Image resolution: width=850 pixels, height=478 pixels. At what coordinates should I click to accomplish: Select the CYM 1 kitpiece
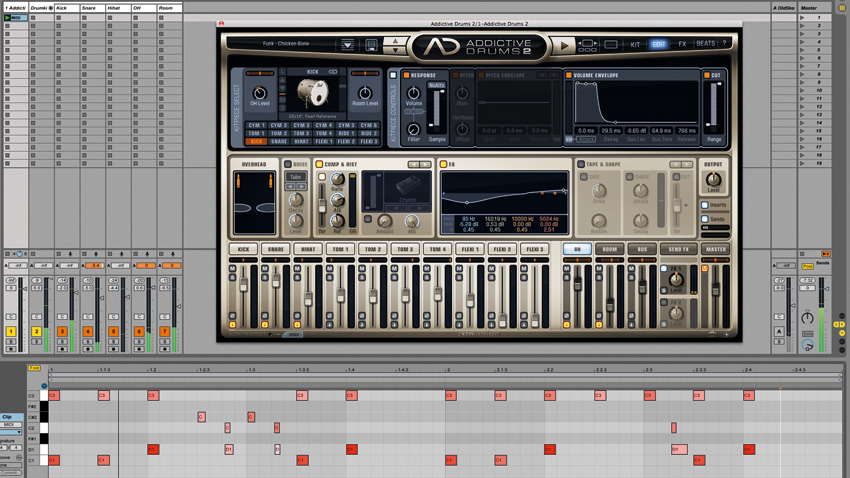tap(256, 125)
